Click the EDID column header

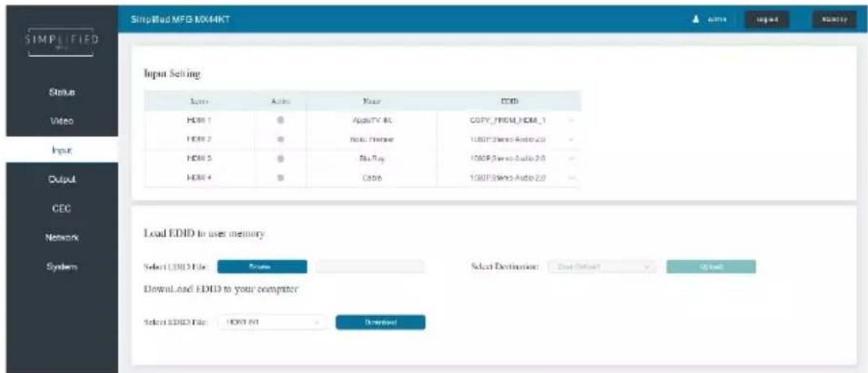pos(509,102)
